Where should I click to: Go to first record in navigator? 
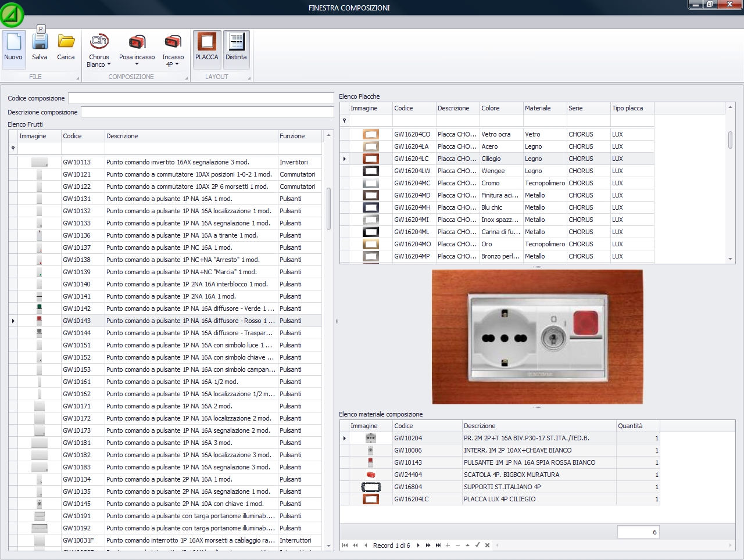(x=345, y=545)
